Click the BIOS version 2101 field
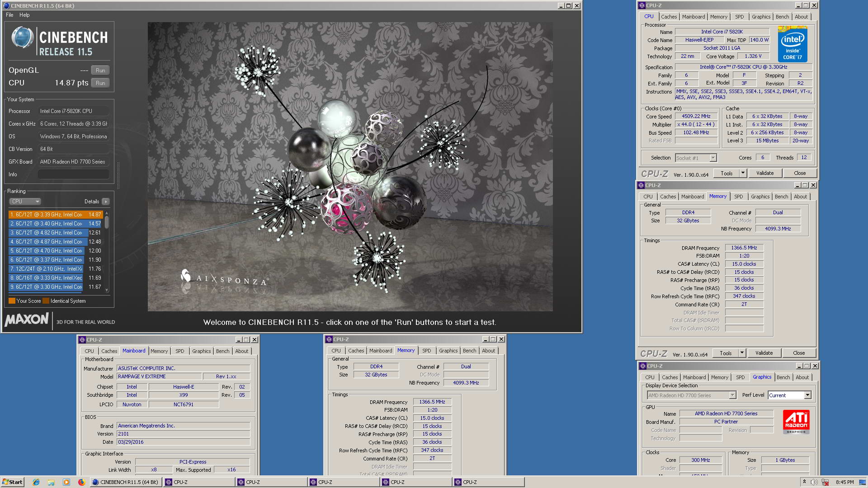 click(x=183, y=434)
